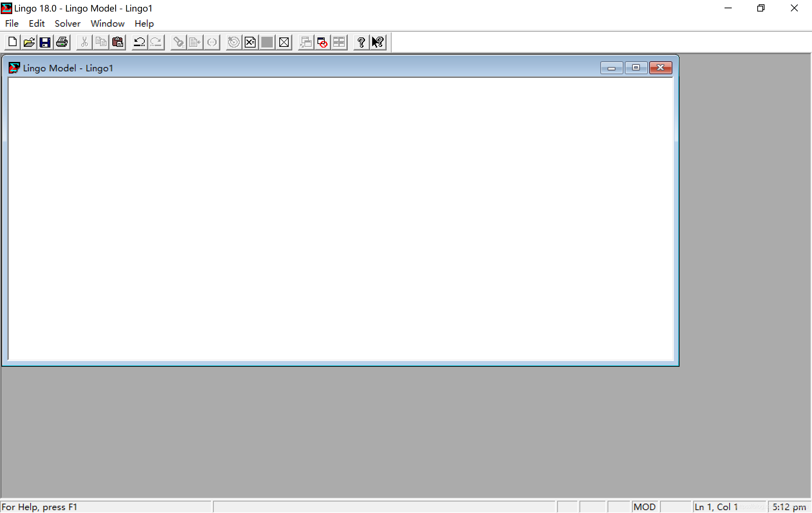Click the New model document icon
Image resolution: width=812 pixels, height=513 pixels.
12,43
